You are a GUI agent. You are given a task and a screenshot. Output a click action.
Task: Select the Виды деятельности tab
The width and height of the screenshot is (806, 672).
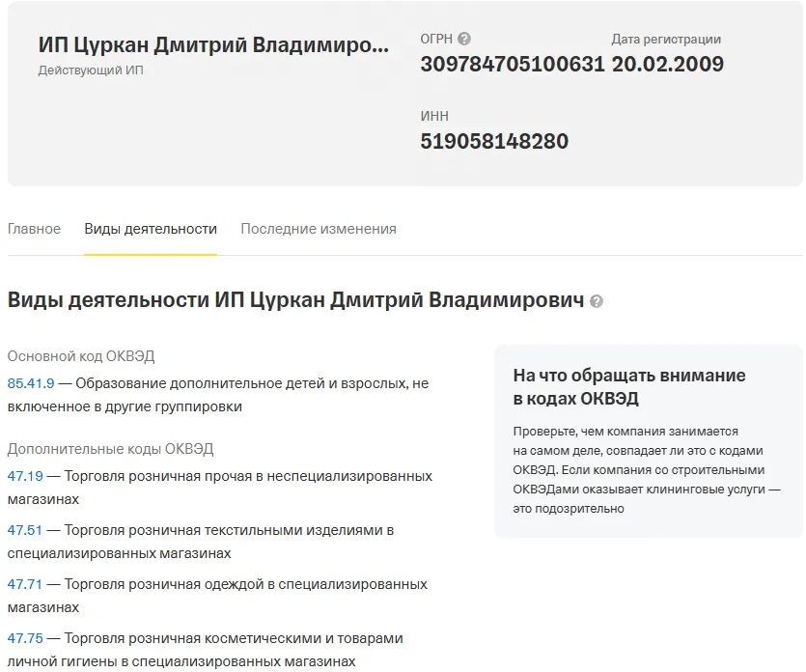pos(151,229)
